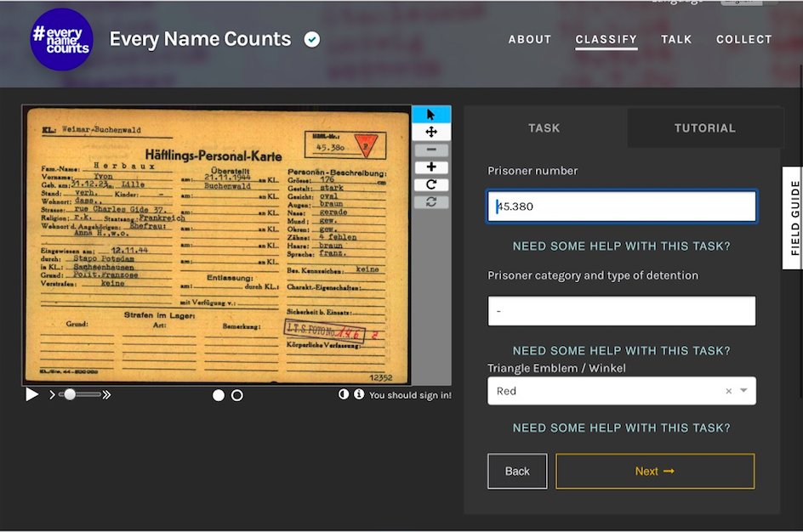Switch to the TUTORIAL tab
This screenshot has width=803, height=532.
(x=704, y=127)
